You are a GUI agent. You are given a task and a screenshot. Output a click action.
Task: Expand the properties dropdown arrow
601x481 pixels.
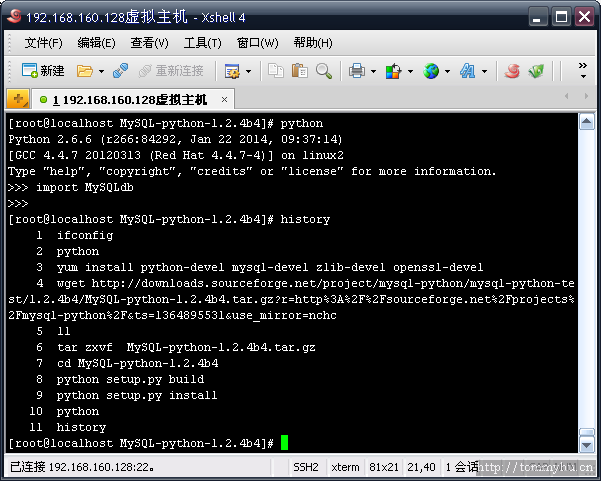point(248,71)
